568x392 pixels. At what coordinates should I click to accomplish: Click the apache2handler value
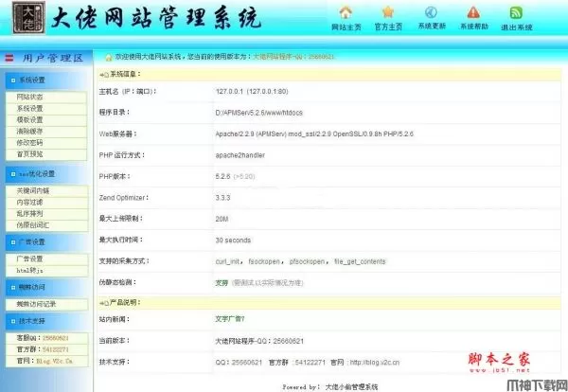pyautogui.click(x=240, y=155)
